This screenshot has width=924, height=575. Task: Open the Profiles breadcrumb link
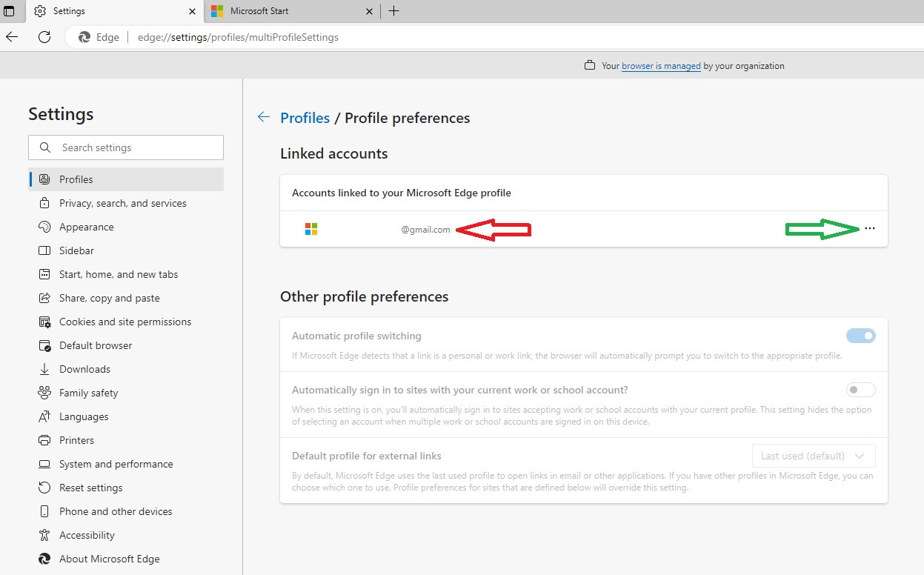305,118
